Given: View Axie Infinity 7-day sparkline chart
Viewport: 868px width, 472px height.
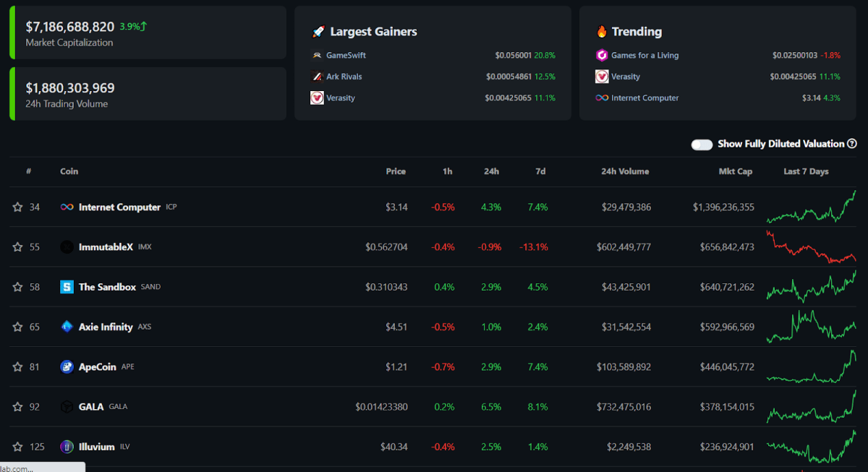Looking at the screenshot, I should click(x=812, y=327).
